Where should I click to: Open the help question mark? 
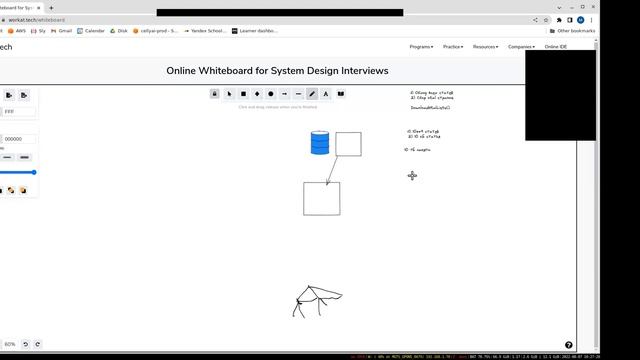(569, 345)
